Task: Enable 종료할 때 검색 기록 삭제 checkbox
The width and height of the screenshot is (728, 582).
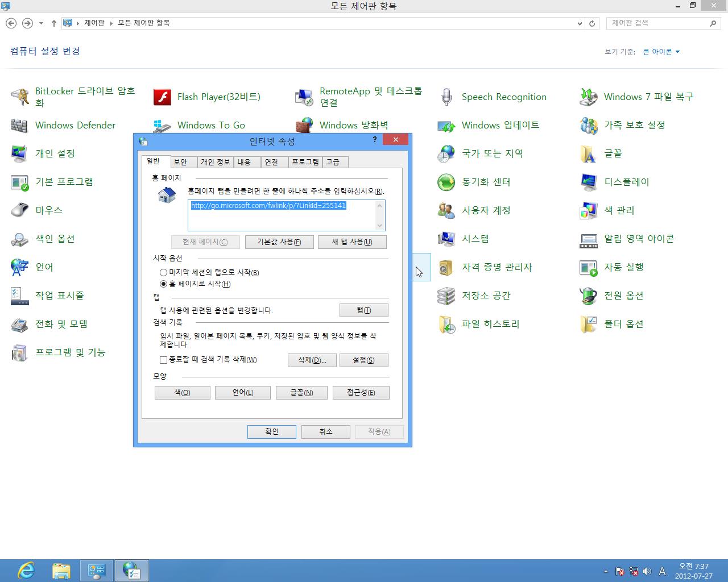Action: [x=164, y=360]
